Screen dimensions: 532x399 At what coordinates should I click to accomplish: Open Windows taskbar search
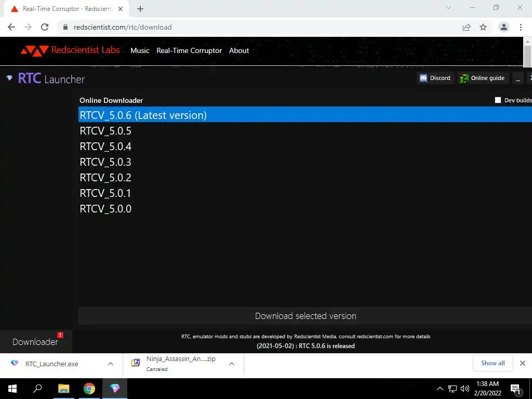coord(37,389)
